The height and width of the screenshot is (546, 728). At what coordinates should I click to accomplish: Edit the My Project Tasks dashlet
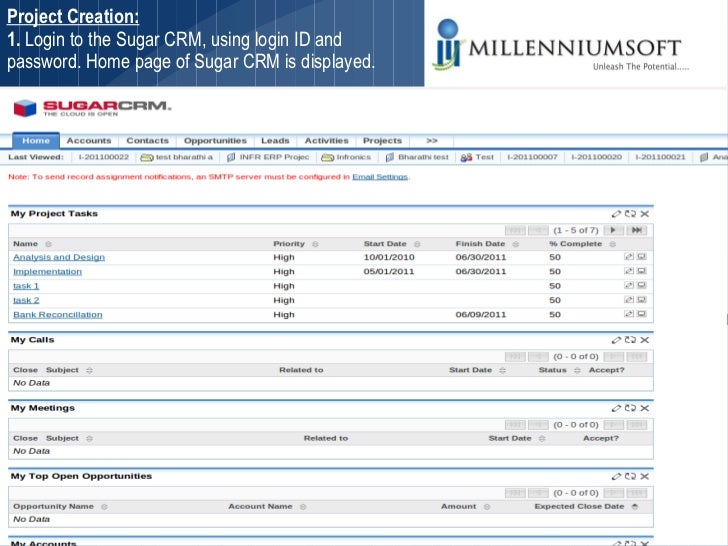[x=616, y=214]
